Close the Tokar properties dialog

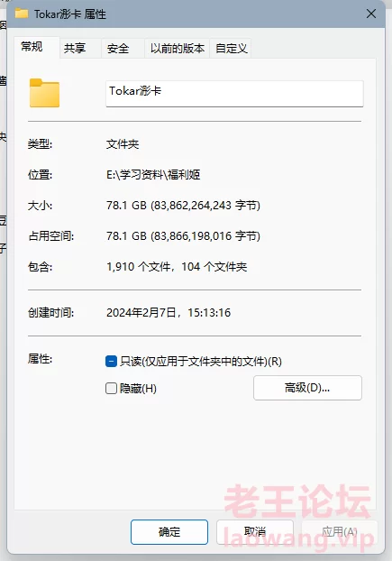point(371,14)
